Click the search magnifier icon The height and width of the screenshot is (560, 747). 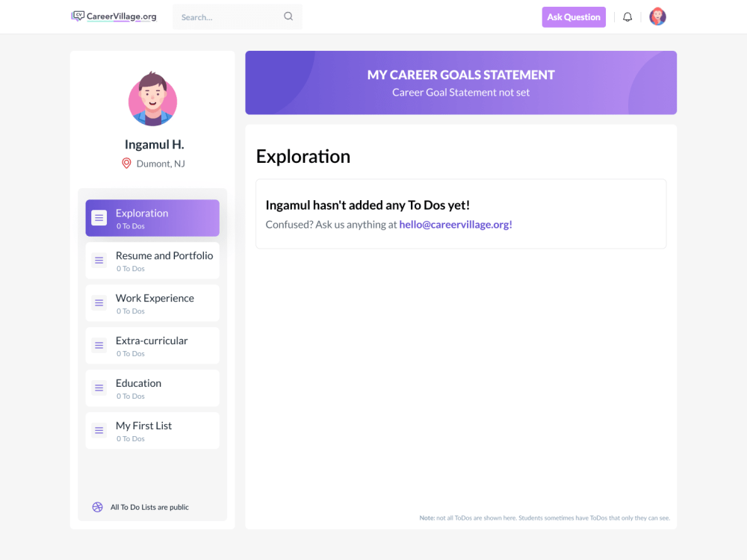(288, 16)
